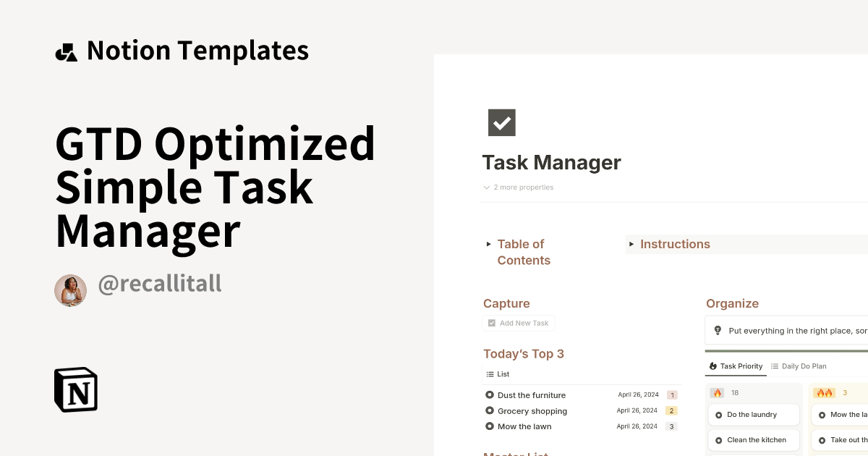The width and height of the screenshot is (868, 456).
Task: Click the Notion logo at bottom left
Action: point(75,389)
